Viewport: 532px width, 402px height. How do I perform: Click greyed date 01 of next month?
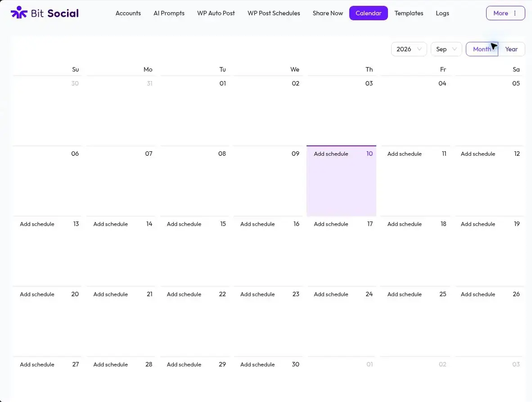[370, 364]
